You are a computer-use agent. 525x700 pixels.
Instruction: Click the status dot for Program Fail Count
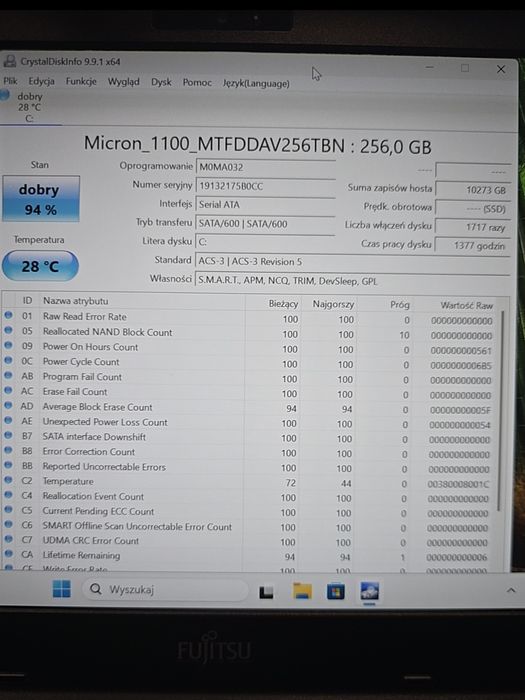click(x=8, y=375)
